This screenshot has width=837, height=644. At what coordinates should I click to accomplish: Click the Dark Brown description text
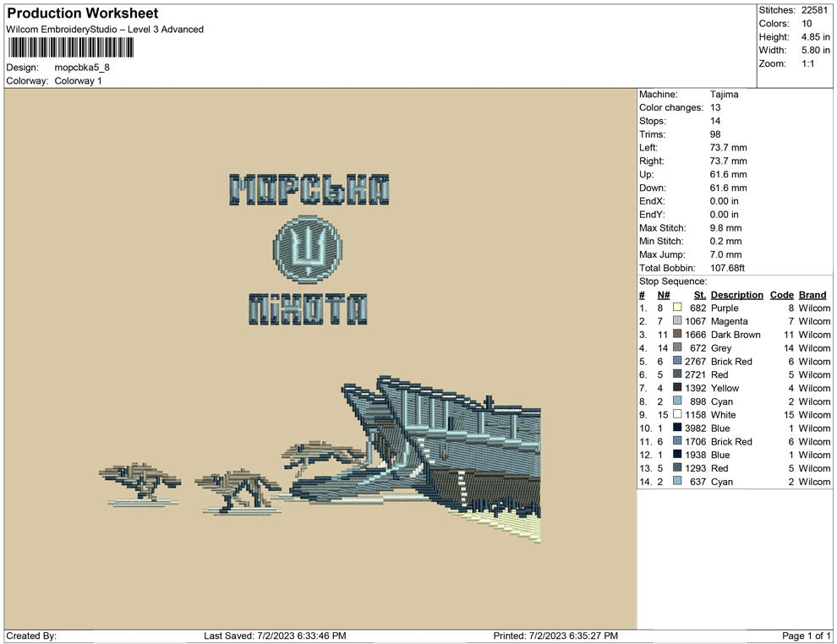tap(736, 335)
